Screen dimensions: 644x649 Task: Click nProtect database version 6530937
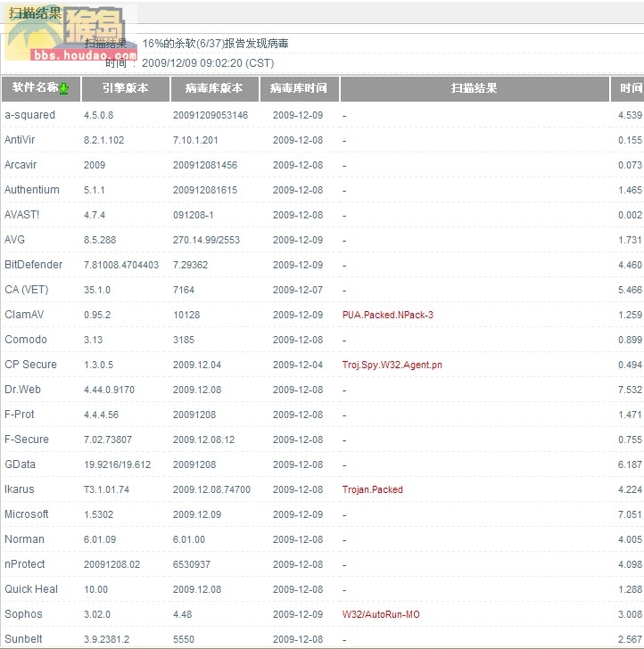point(192,564)
